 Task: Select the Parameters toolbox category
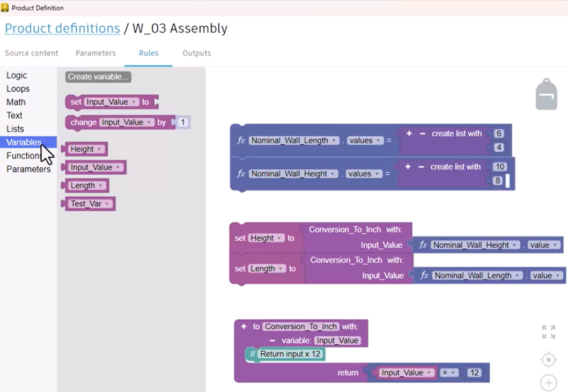(x=28, y=169)
